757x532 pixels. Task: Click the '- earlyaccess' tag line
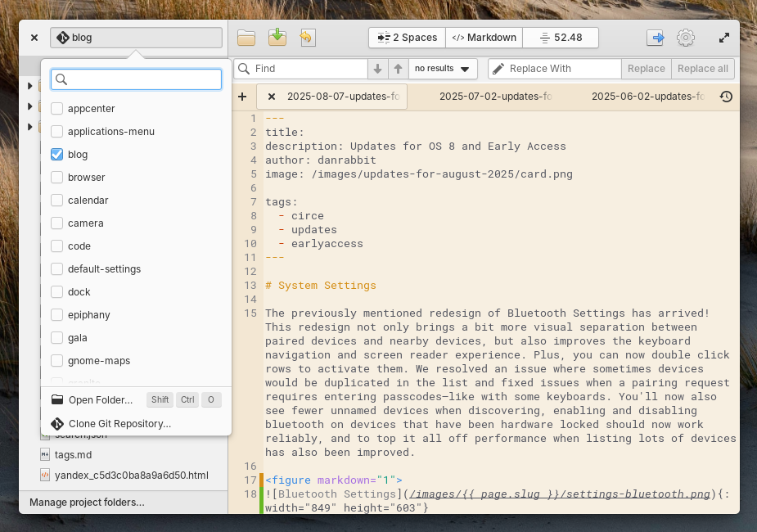click(x=321, y=244)
